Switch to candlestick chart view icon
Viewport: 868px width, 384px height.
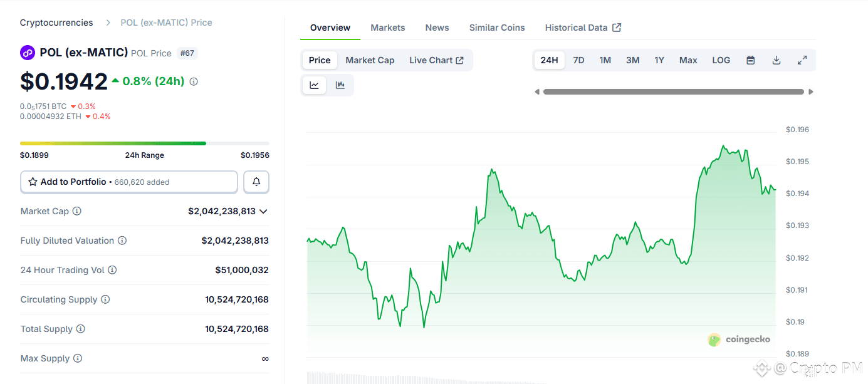(x=340, y=85)
